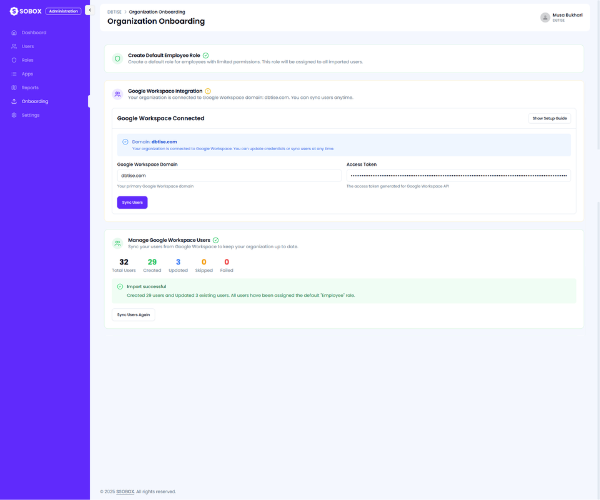Click the Show Setup Guide button
The height and width of the screenshot is (500, 600).
tap(549, 119)
